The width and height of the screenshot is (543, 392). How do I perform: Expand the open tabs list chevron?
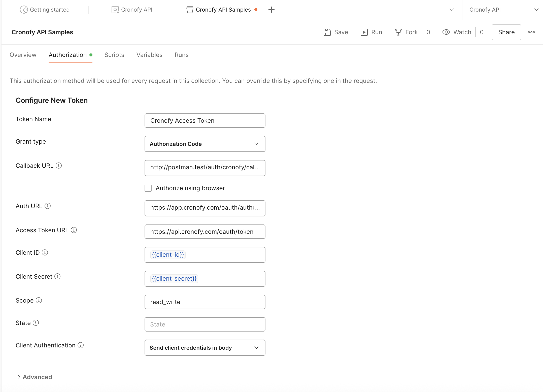tap(452, 10)
